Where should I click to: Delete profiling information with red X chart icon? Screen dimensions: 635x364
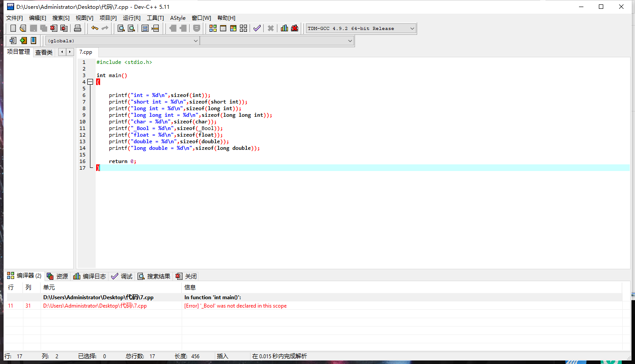pyautogui.click(x=295, y=28)
